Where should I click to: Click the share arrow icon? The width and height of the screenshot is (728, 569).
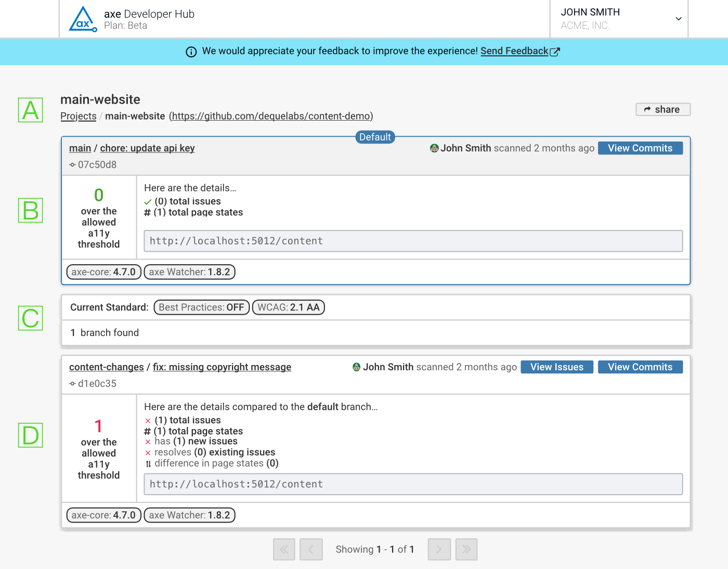[x=648, y=109]
